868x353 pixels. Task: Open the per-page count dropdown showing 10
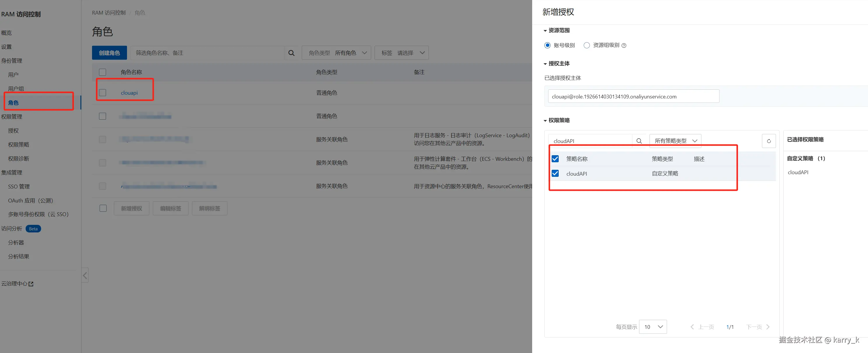(653, 327)
